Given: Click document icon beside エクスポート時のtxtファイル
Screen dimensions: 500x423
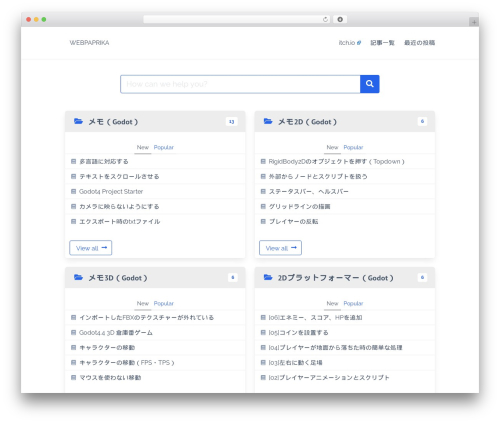Looking at the screenshot, I should [x=74, y=221].
